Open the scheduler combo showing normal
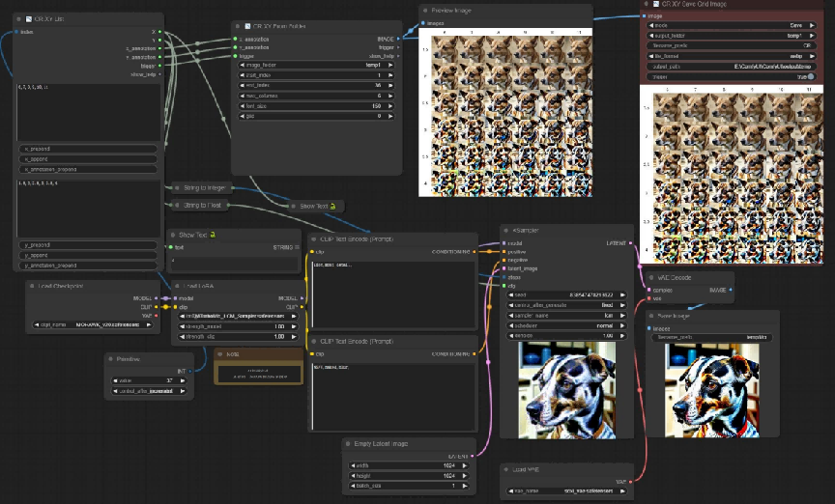Viewport: 835px width, 504px height. click(x=566, y=325)
